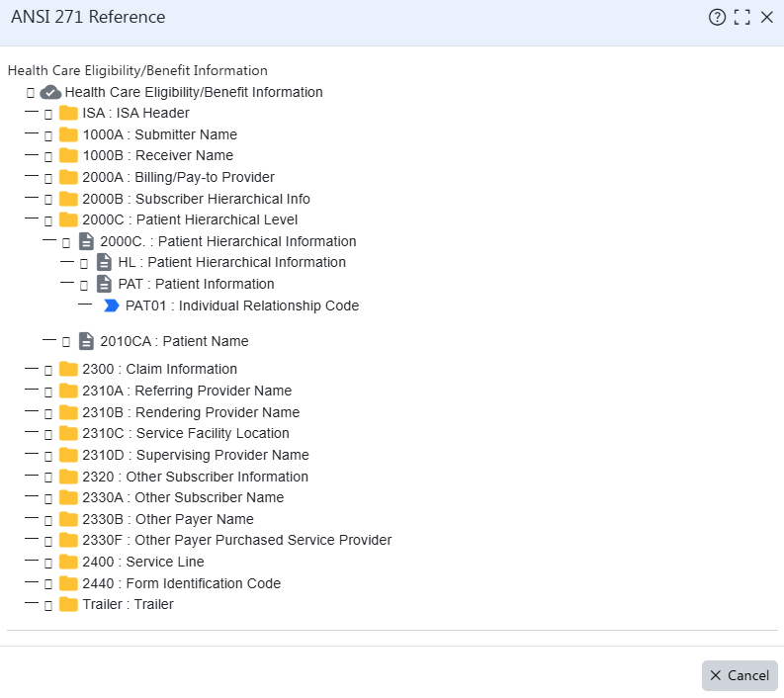Viewport: 784px width, 698px height.
Task: Click the folder icon for 2440 Form Identification Code
Action: pyautogui.click(x=68, y=583)
